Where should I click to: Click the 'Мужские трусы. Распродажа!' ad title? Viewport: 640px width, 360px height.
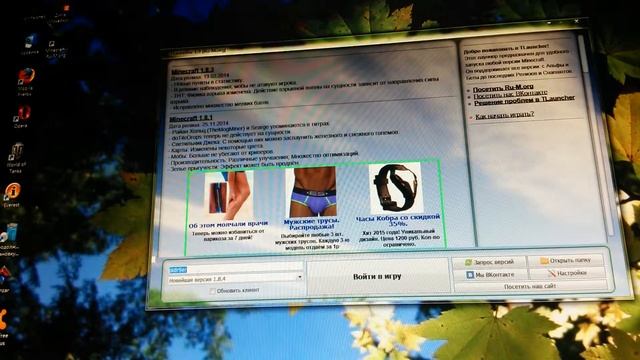click(x=311, y=224)
